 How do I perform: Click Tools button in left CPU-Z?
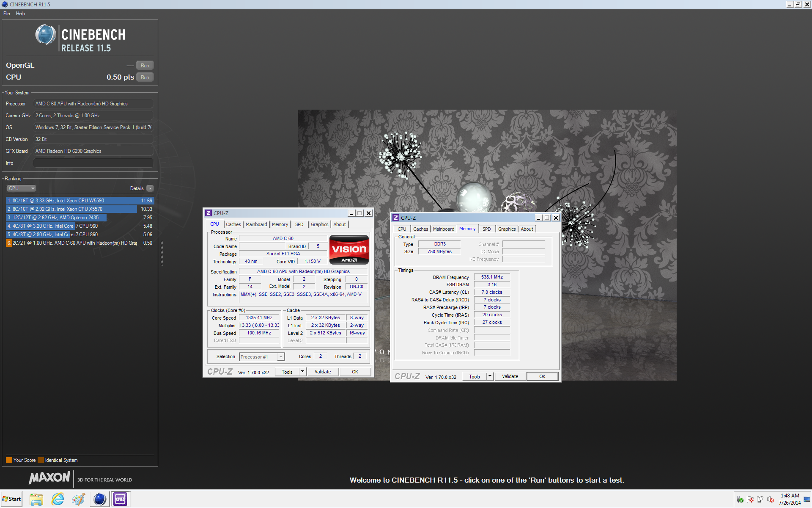287,372
